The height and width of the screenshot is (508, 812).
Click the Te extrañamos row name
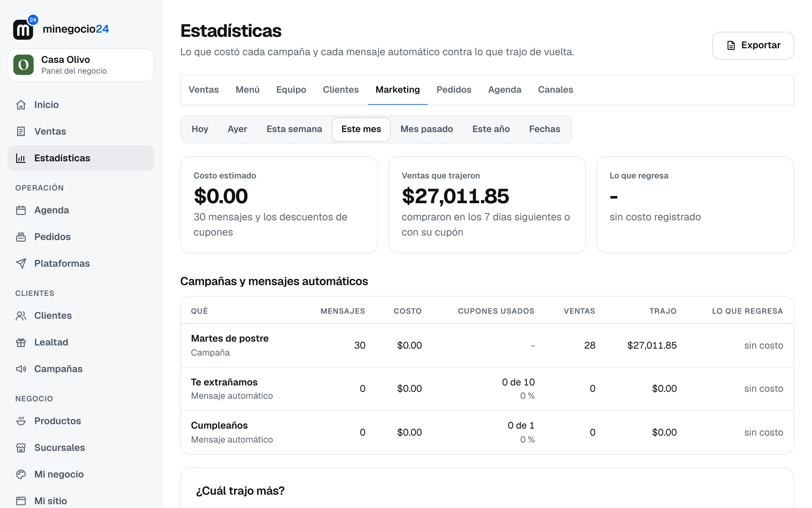pyautogui.click(x=224, y=382)
